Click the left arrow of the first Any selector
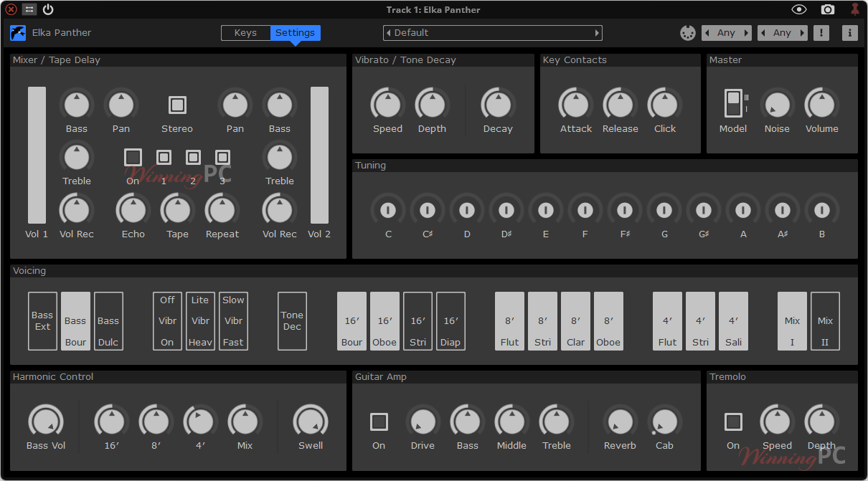The height and width of the screenshot is (481, 868). (707, 33)
